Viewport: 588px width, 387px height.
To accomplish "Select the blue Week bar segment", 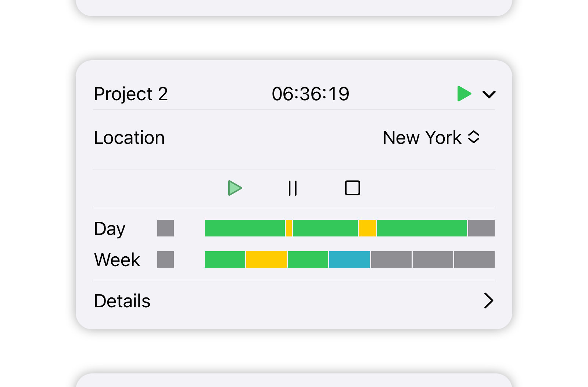I will tap(349, 260).
